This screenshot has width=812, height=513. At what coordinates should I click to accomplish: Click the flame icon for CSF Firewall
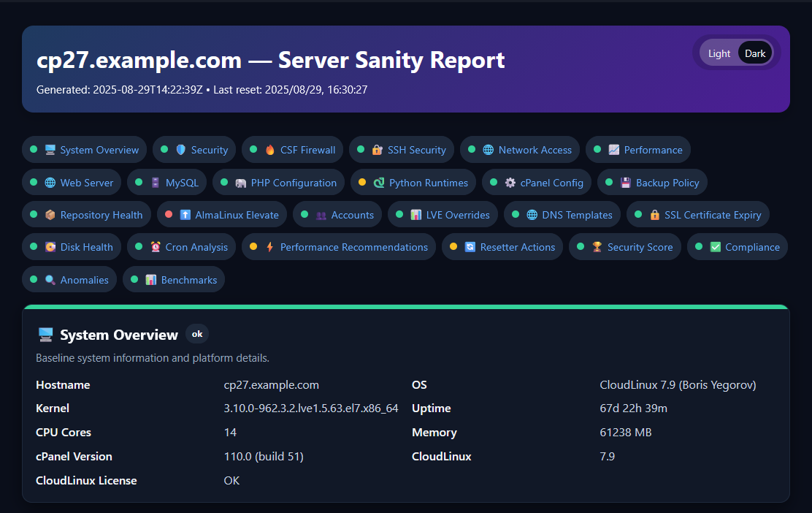click(x=269, y=150)
